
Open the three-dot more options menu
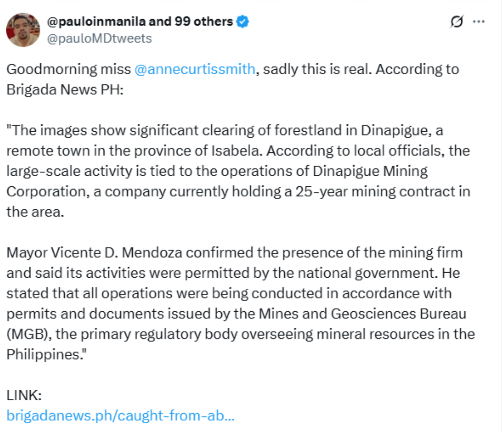point(479,21)
